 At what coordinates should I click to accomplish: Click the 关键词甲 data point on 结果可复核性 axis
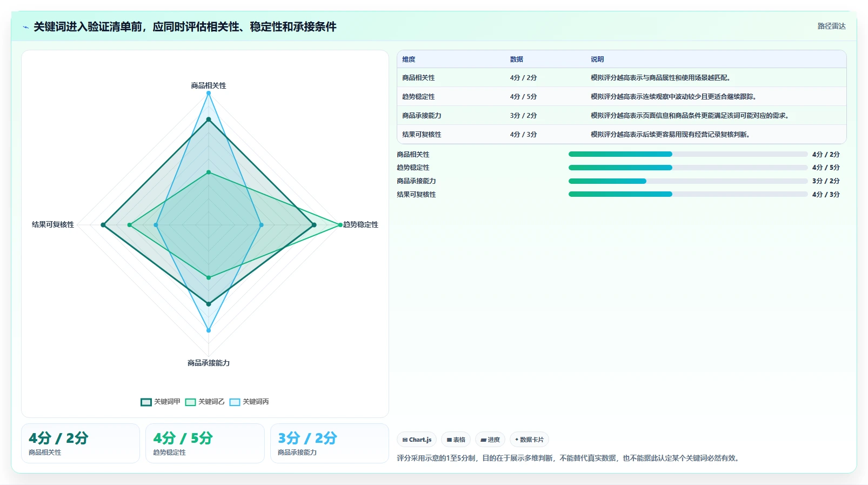coord(103,225)
